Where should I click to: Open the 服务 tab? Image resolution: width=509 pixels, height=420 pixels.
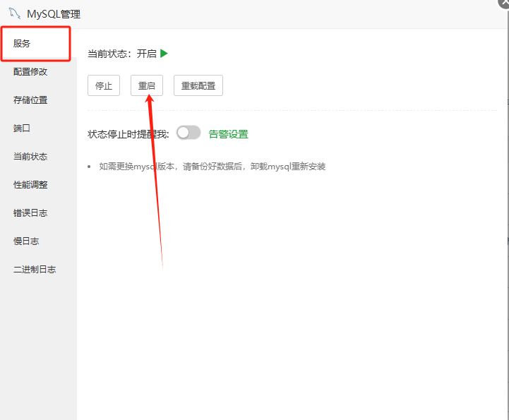[x=23, y=44]
